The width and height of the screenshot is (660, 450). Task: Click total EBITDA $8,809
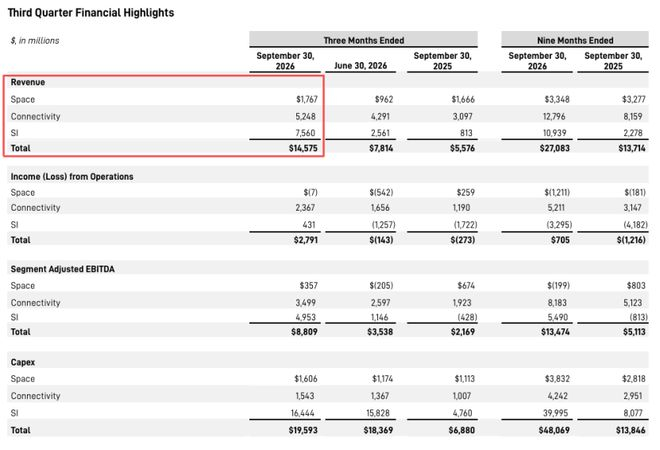click(x=304, y=332)
